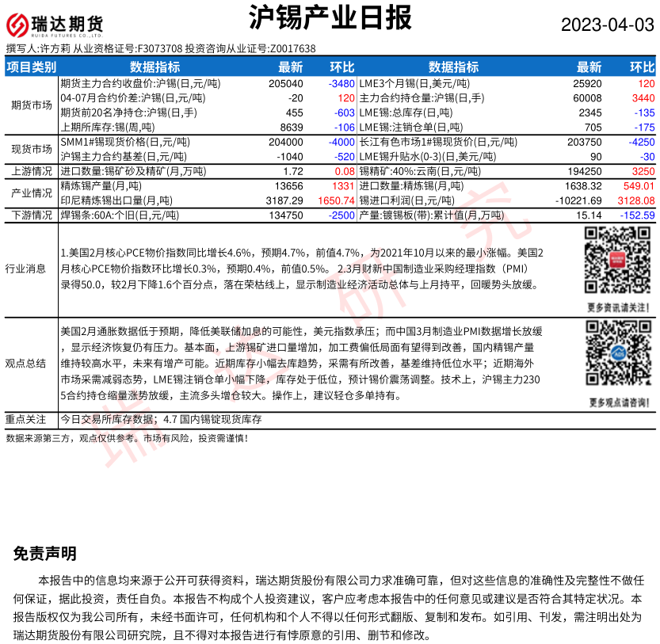Click the 更多资讯请关注 caption text
This screenshot has width=660, height=644.
(619, 307)
